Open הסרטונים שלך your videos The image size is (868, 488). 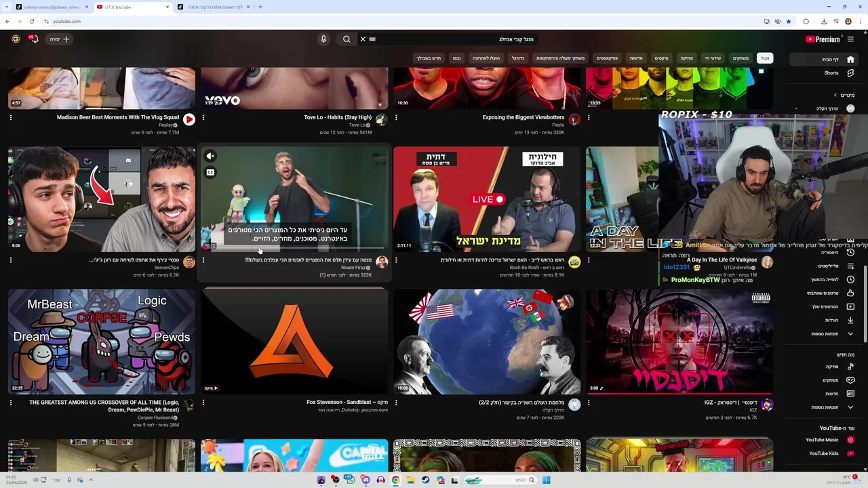pos(825,306)
